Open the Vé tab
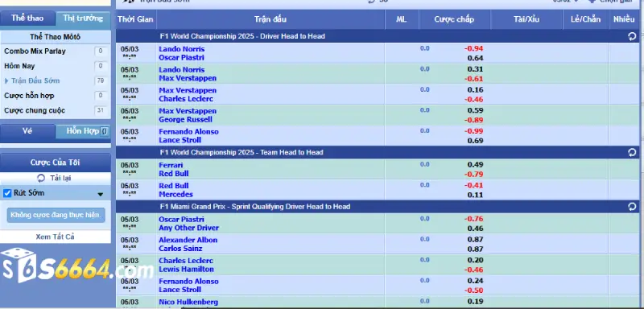Viewport: 644px width, 309px height. [x=27, y=131]
